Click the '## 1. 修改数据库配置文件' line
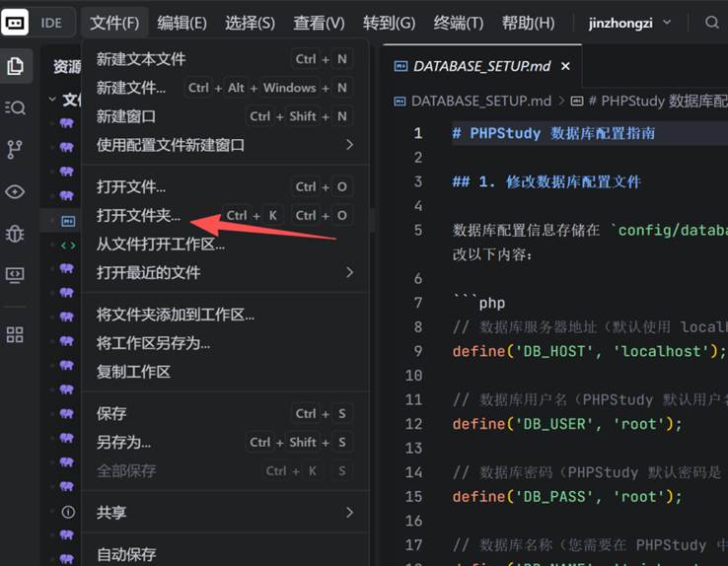728x566 pixels. point(546,181)
